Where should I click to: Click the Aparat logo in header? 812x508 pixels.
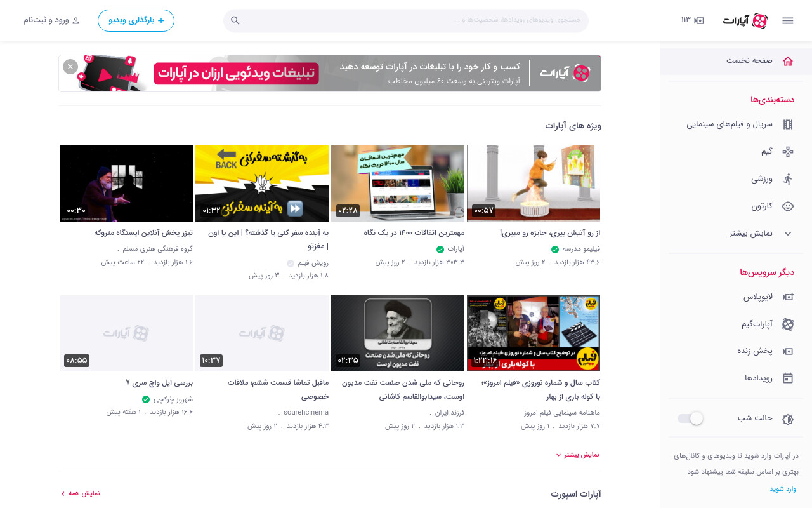(x=745, y=21)
